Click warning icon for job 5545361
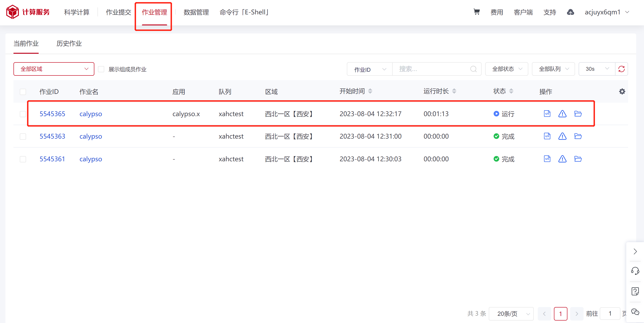Viewport: 644px width, 323px height. (562, 159)
